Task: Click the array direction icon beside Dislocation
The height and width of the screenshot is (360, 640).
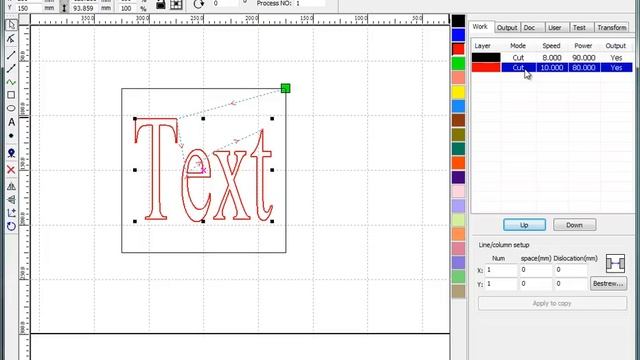Action: point(615,264)
